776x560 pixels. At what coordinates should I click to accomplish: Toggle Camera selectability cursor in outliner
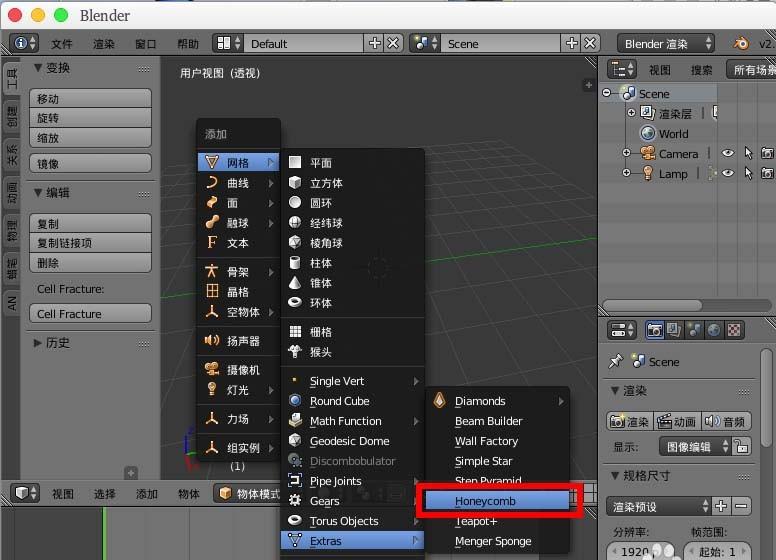(x=748, y=153)
